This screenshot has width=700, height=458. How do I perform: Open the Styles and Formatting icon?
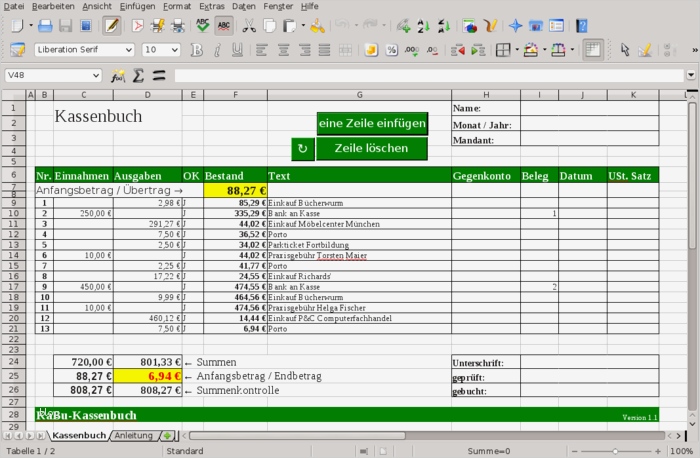pyautogui.click(x=17, y=50)
